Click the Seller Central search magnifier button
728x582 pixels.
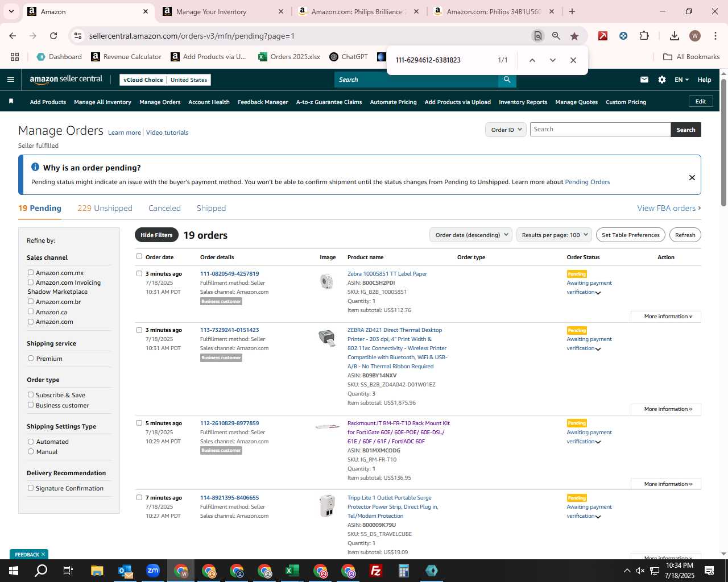pyautogui.click(x=507, y=80)
